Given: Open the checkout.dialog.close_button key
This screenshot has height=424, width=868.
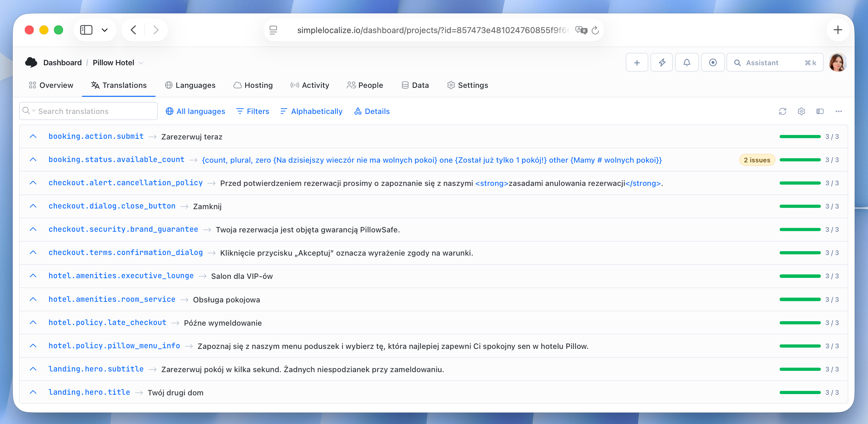Looking at the screenshot, I should [x=112, y=206].
